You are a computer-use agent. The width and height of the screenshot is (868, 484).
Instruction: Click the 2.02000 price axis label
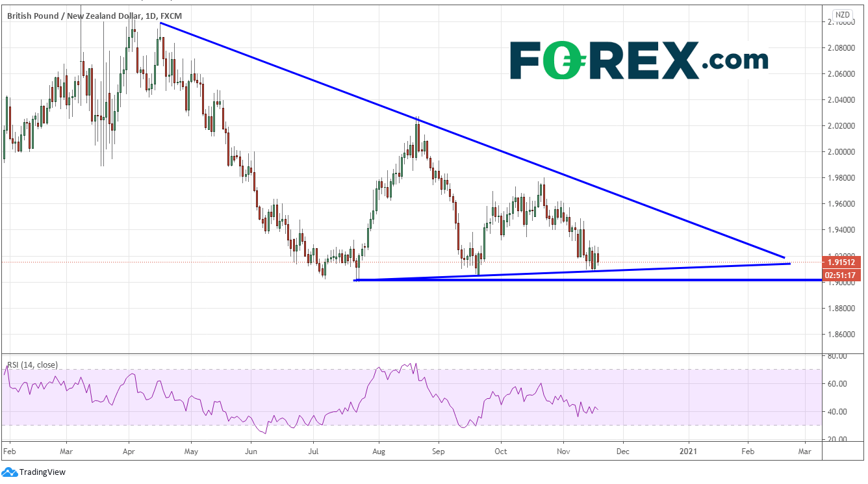pyautogui.click(x=841, y=126)
